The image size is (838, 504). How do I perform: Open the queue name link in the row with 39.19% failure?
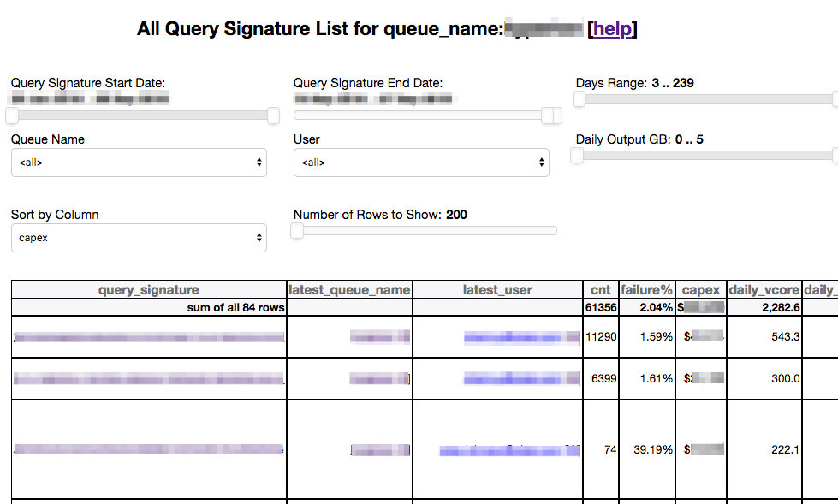click(x=380, y=449)
